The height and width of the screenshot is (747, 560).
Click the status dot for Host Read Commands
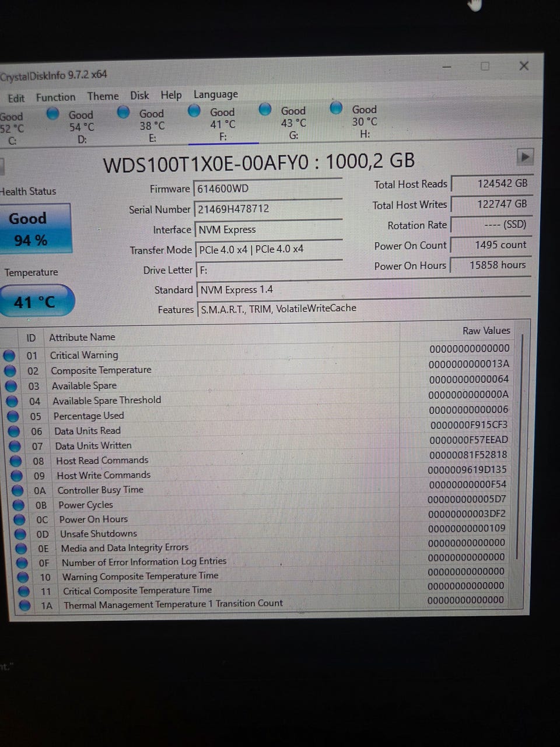[16, 461]
